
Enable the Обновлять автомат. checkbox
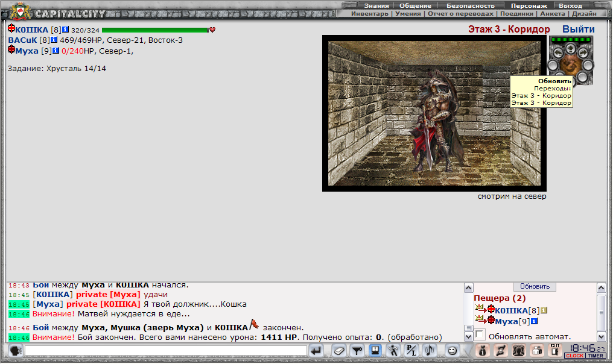coord(480,334)
